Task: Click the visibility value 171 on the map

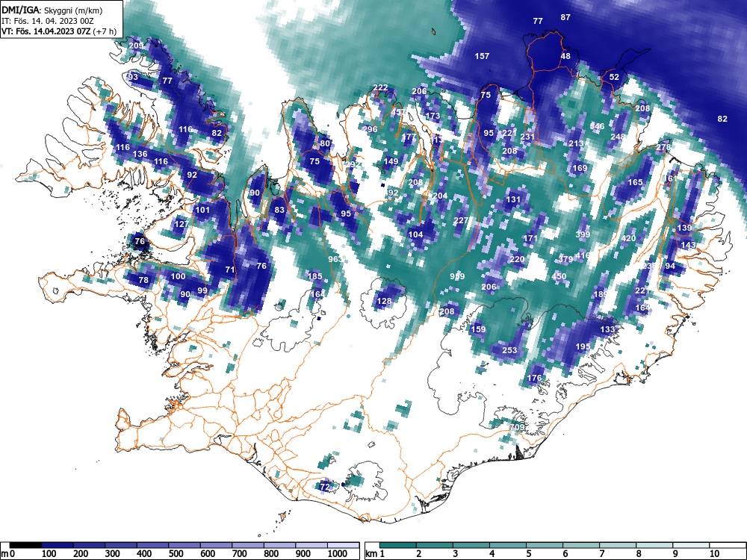Action: pos(530,238)
